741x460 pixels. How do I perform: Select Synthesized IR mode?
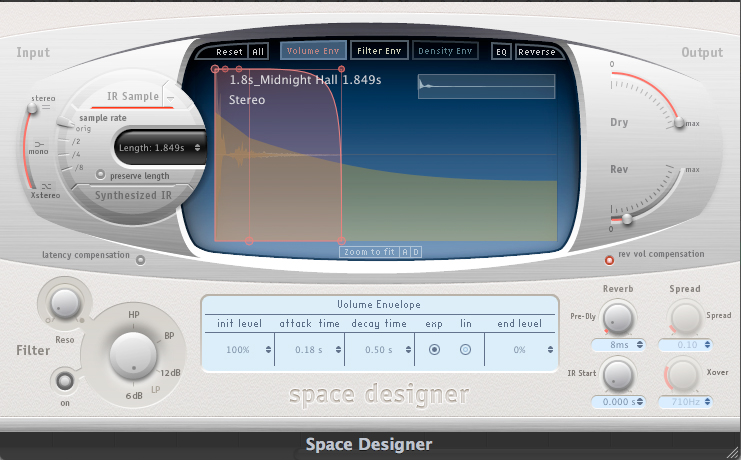pyautogui.click(x=133, y=195)
